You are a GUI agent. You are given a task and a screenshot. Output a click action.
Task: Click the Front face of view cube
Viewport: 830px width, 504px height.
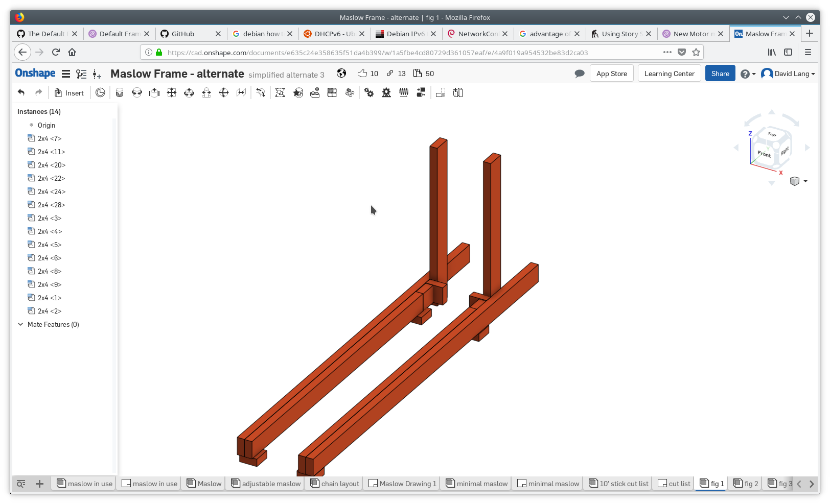pos(764,154)
